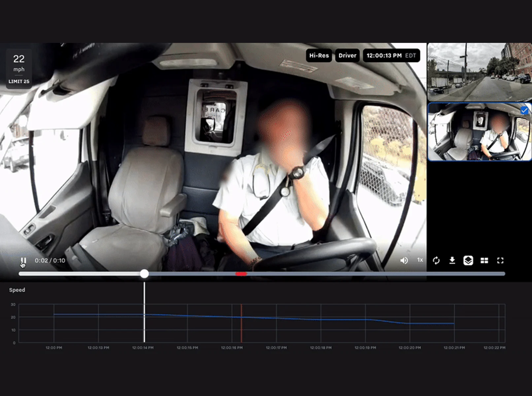Screen dimensions: 532x396
Task: Open the camera layers overlay control
Action: 468,260
